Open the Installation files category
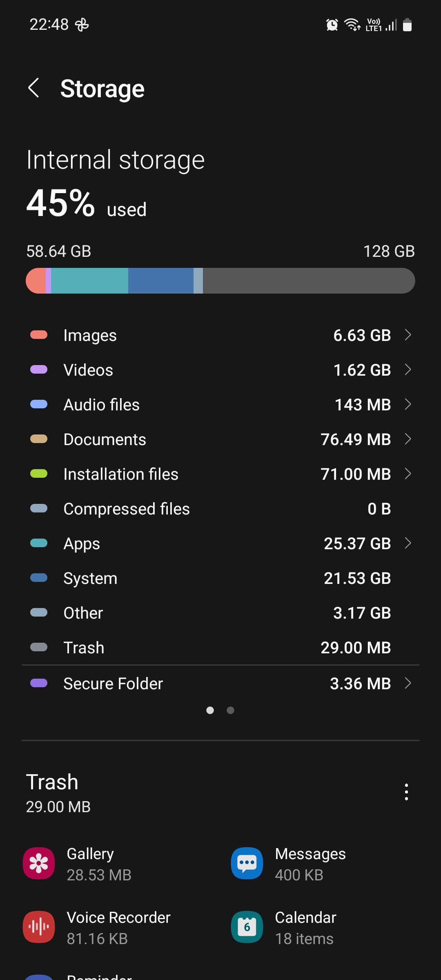Screen dimensions: 441x980 click(121, 474)
